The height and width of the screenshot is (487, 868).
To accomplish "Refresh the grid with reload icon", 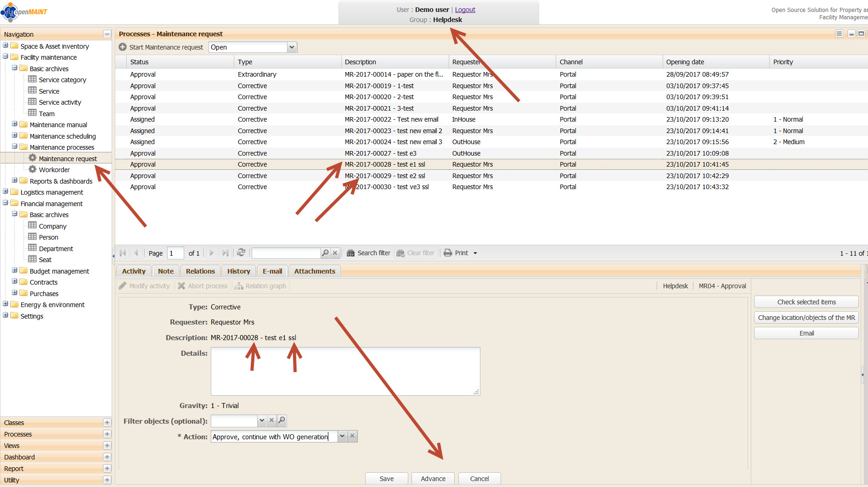I will point(241,253).
